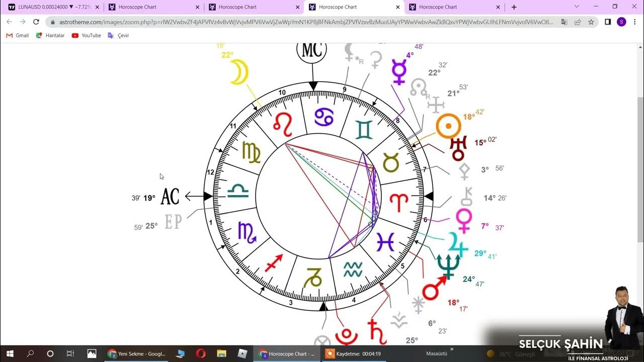644x362 pixels.
Task: Open the Chrome profile avatar
Action: pyautogui.click(x=621, y=22)
